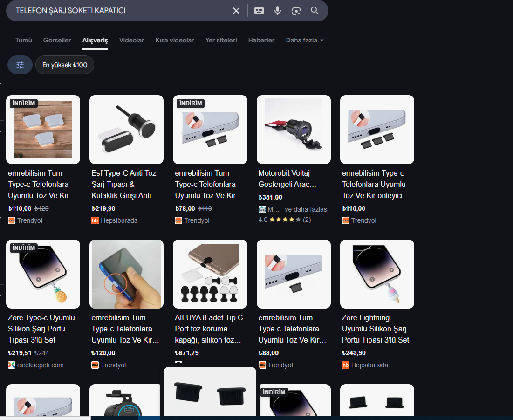The width and height of the screenshot is (513, 420).
Task: Open the AILUYA 8 adet product image
Action: [x=210, y=274]
